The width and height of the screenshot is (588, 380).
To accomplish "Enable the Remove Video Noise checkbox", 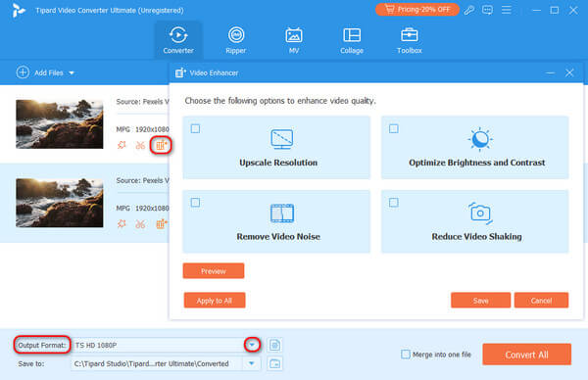I will click(195, 203).
